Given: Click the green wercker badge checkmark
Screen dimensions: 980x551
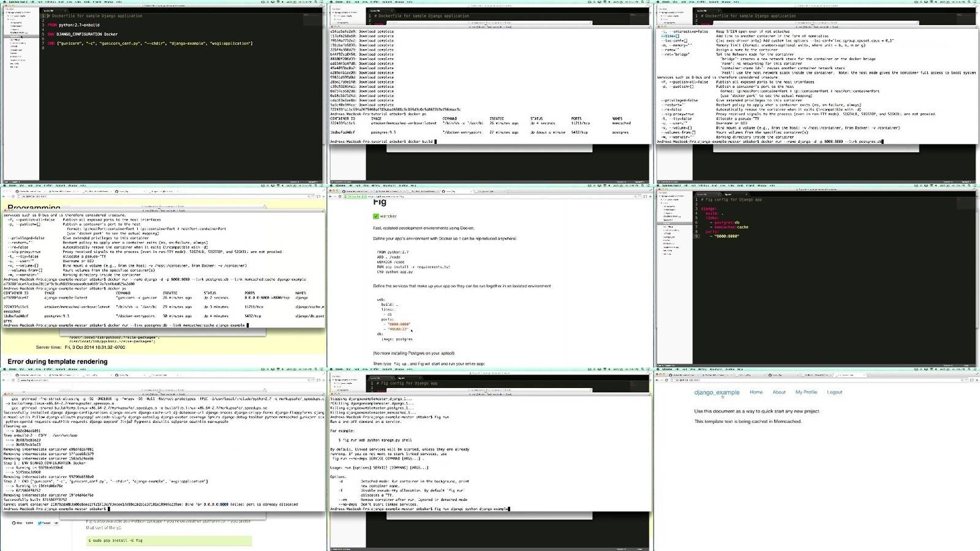Looking at the screenshot, I should [x=376, y=216].
